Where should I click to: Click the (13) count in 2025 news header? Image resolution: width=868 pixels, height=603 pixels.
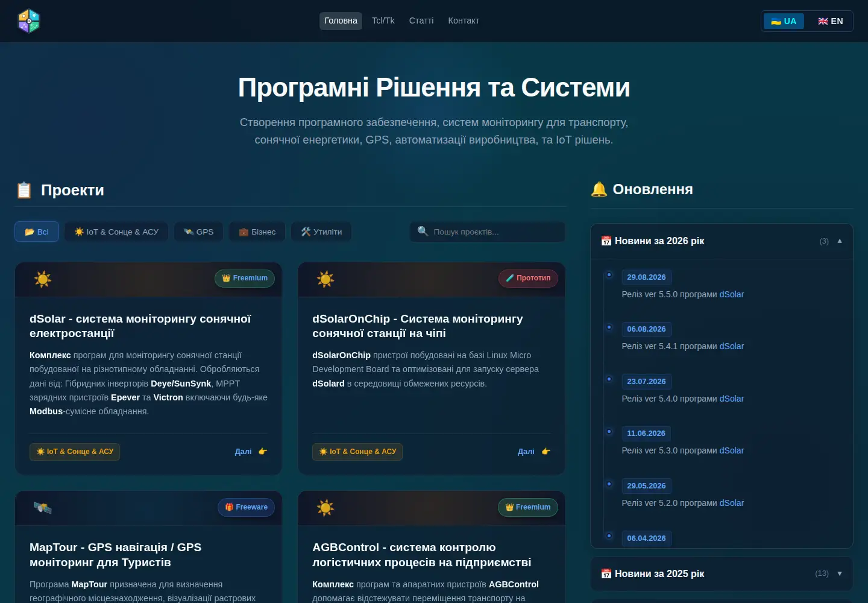click(x=822, y=573)
